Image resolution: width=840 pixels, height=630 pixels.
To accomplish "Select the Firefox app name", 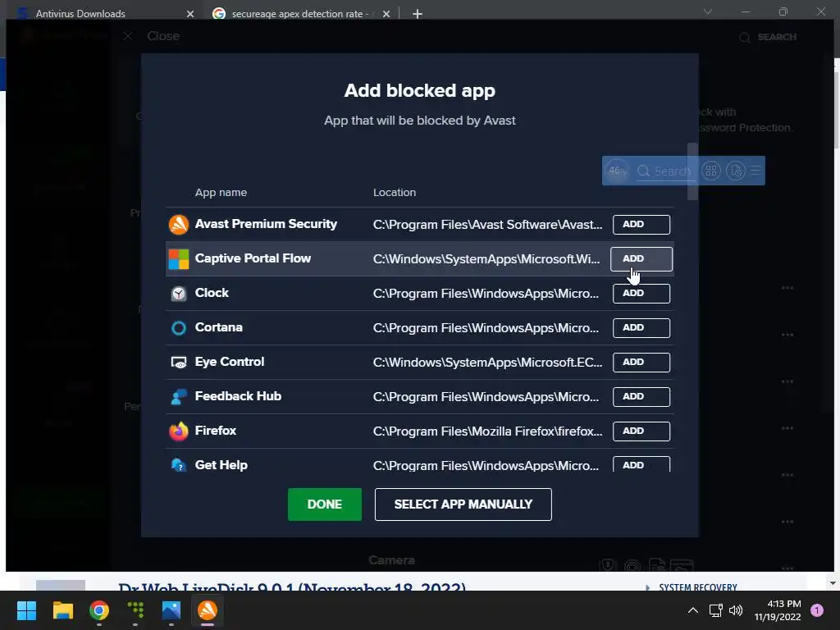I will tap(216, 430).
